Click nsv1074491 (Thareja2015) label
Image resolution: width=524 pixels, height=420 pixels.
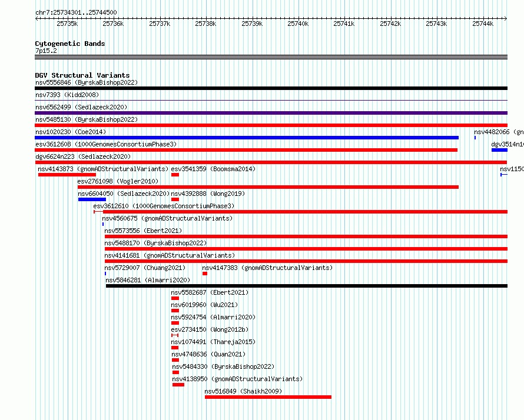pos(213,342)
